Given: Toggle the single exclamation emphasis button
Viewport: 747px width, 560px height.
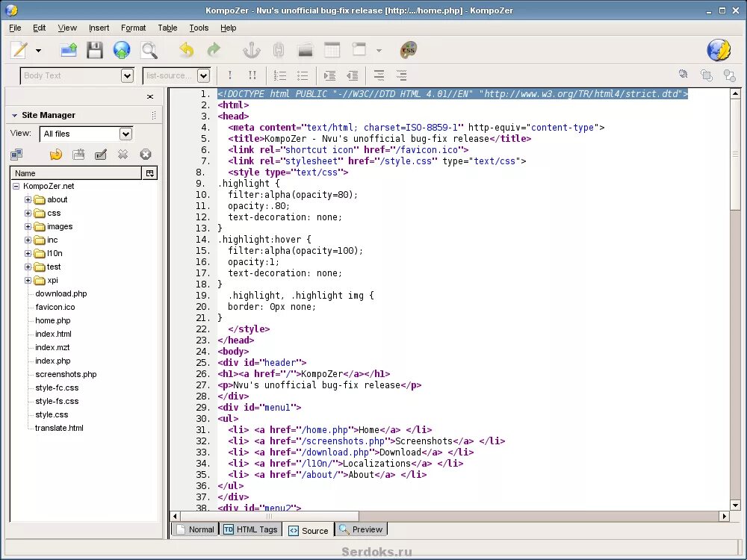Looking at the screenshot, I should coord(230,75).
